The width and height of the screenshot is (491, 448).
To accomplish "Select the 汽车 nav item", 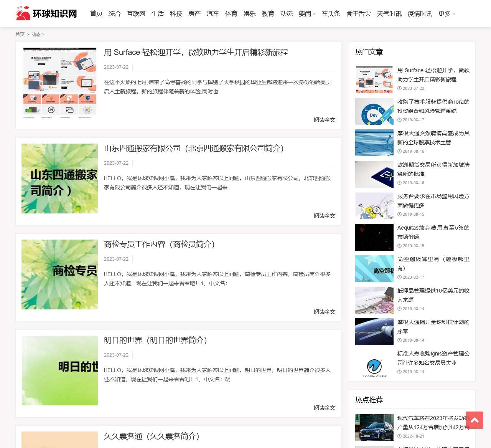I will pyautogui.click(x=213, y=13).
